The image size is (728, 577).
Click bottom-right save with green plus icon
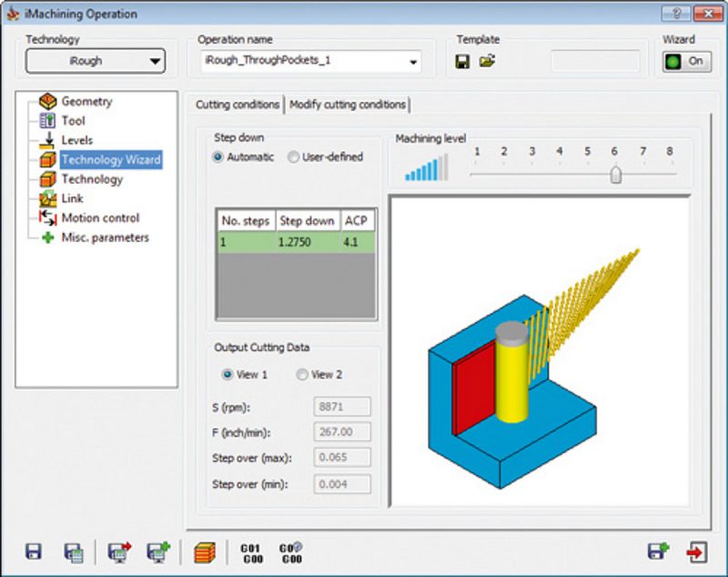(x=657, y=552)
